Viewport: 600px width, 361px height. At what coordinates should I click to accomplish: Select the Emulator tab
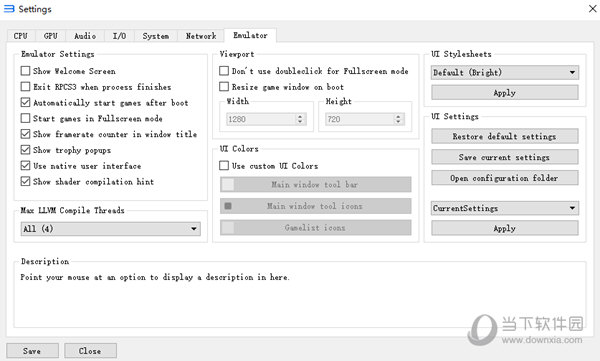[x=250, y=35]
